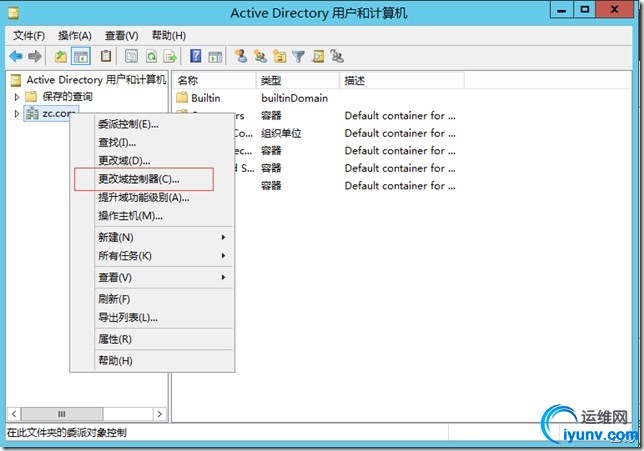Screen dimensions: 644x451
Task: Maximize the Active Directory window
Action: tap(585, 10)
